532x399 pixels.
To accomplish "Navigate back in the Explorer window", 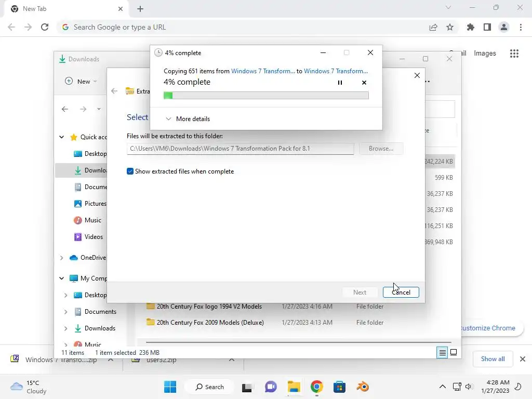I will [x=65, y=109].
